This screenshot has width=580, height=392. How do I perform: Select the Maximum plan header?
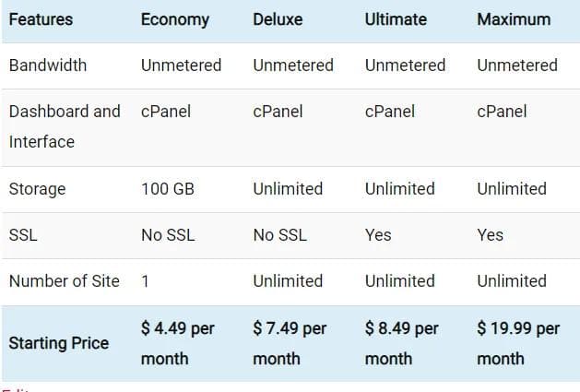[514, 19]
